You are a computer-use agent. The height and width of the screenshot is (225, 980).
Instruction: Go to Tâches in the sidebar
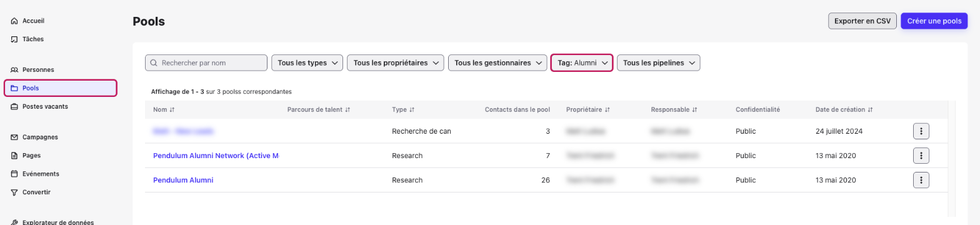coord(32,39)
